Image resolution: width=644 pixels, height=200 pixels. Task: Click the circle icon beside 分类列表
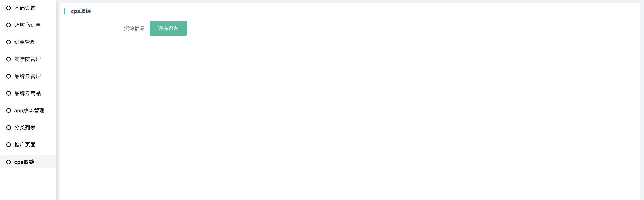point(9,128)
